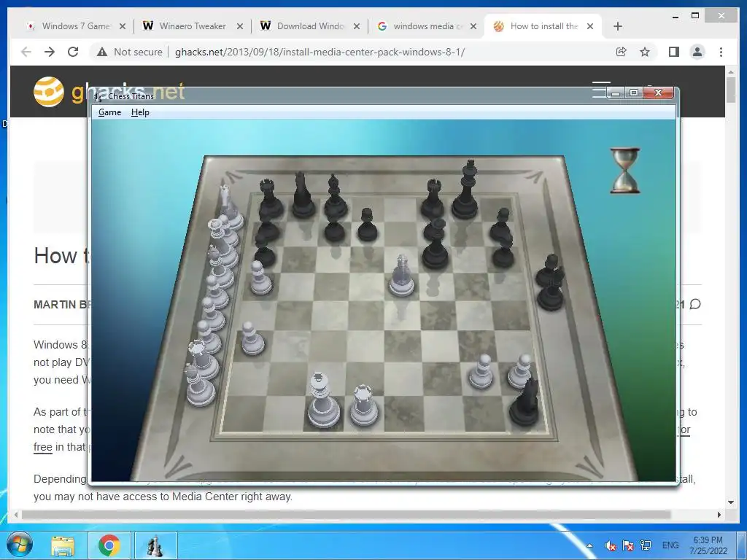Click the black rook next to the black king
The width and height of the screenshot is (747, 560).
pyautogui.click(x=433, y=199)
